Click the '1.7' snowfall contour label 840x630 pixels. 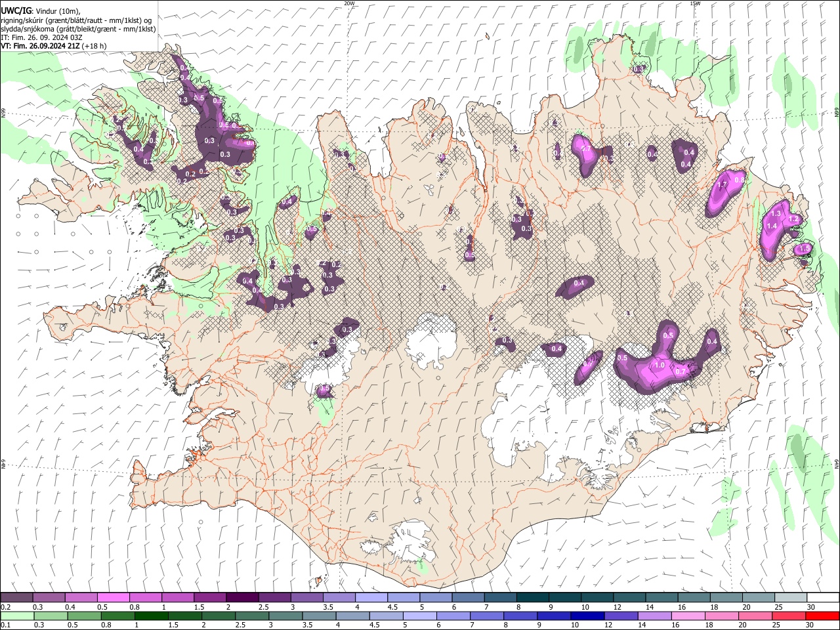(723, 186)
